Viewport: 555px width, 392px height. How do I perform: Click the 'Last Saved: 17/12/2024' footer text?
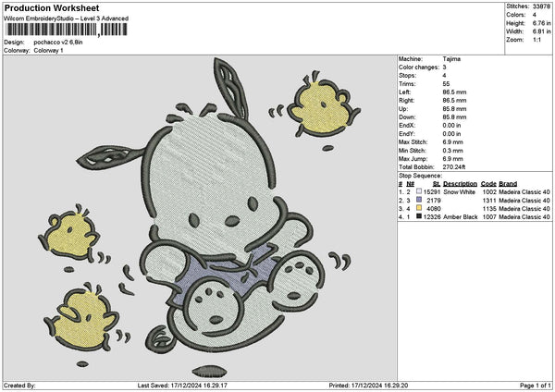coord(182,386)
